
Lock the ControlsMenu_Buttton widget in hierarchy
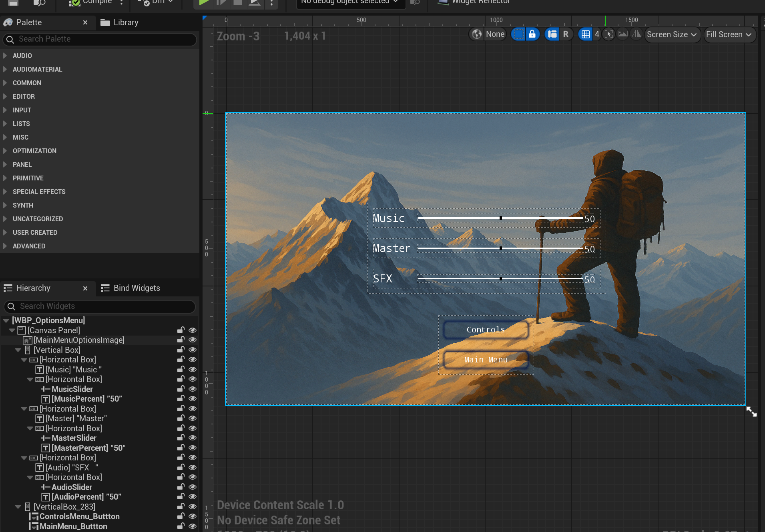(181, 516)
